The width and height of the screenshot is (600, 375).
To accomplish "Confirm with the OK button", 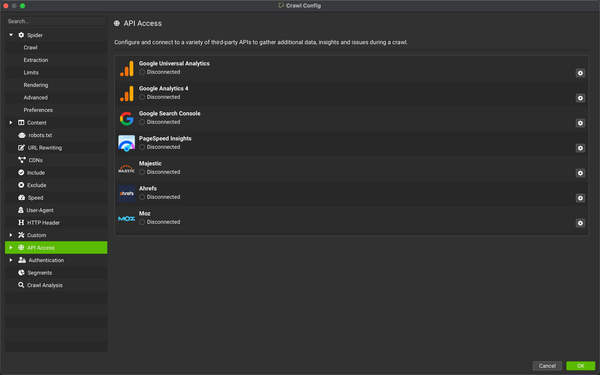I will coord(580,366).
